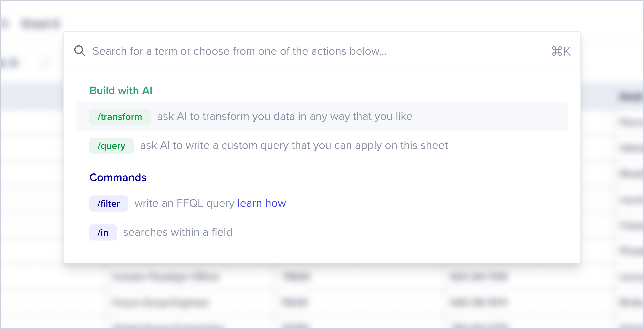Click the blurred phone-number cell below the palette

479,277
